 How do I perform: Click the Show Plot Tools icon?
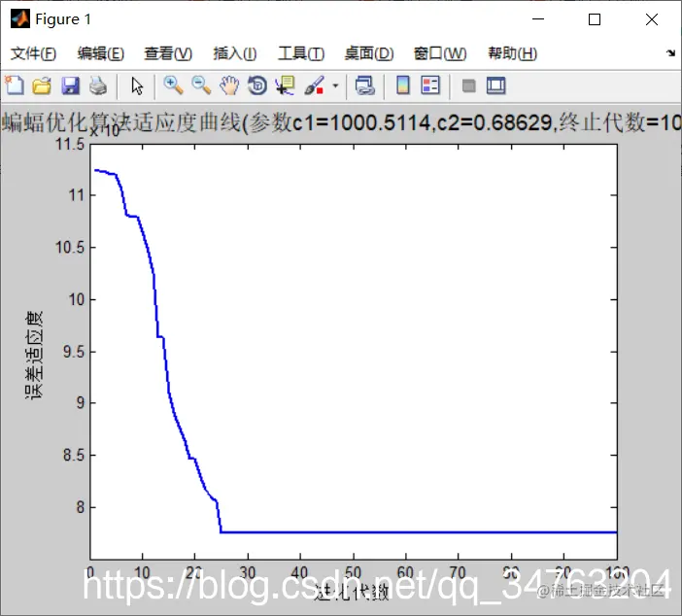pos(495,86)
